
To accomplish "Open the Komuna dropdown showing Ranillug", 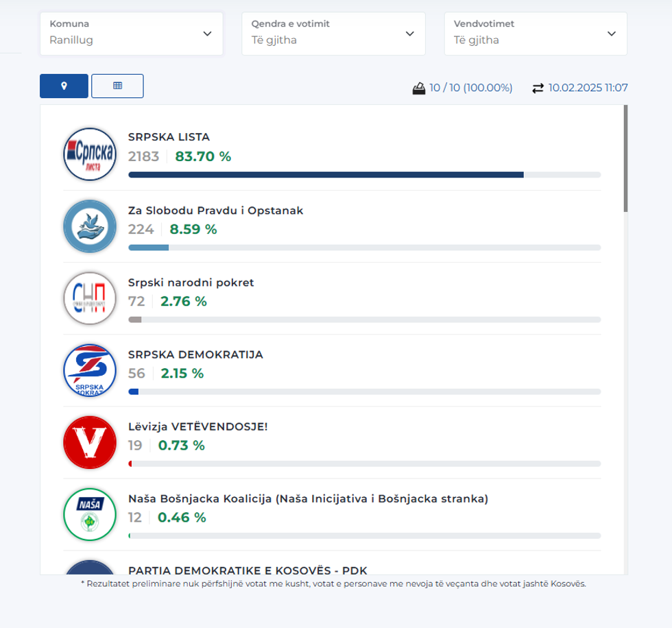I will 131,34.
